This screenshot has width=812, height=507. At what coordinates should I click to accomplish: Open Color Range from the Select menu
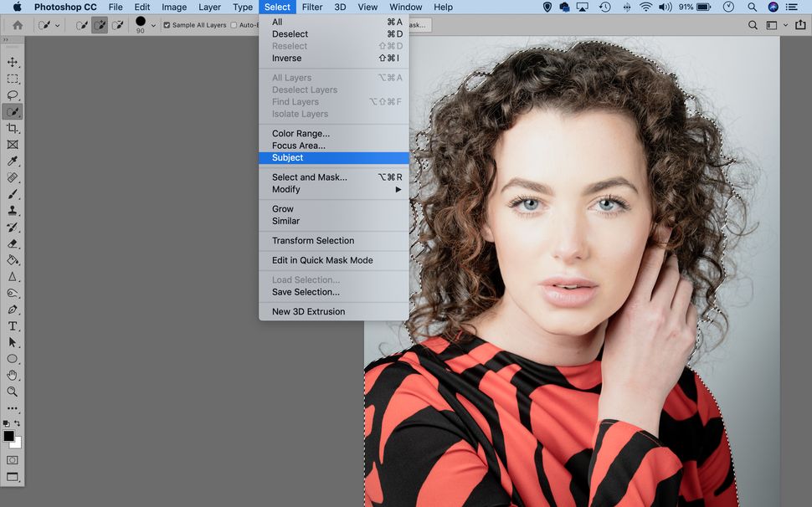pyautogui.click(x=334, y=134)
